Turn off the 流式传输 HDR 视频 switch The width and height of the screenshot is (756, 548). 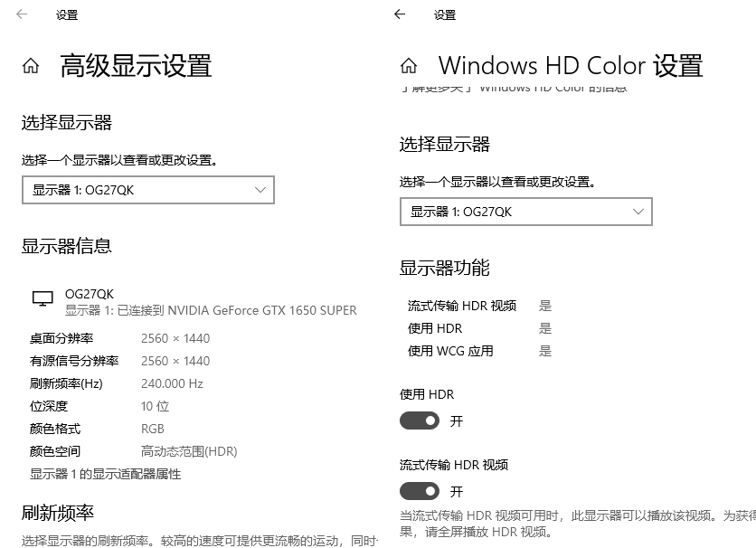pyautogui.click(x=420, y=491)
